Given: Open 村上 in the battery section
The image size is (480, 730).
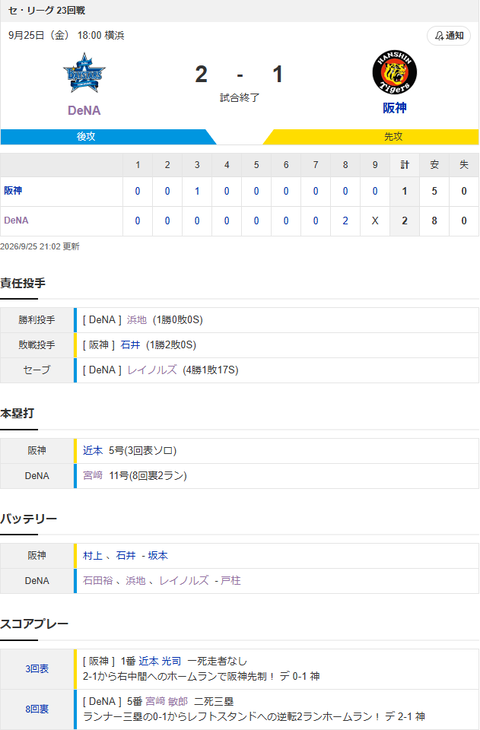Looking at the screenshot, I should click(x=93, y=555).
